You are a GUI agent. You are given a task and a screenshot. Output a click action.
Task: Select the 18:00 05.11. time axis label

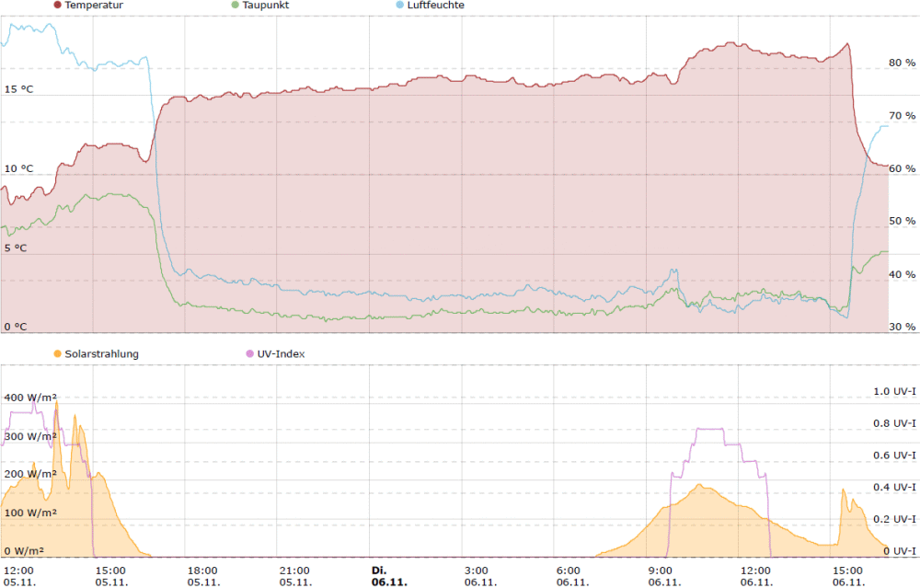point(203,576)
